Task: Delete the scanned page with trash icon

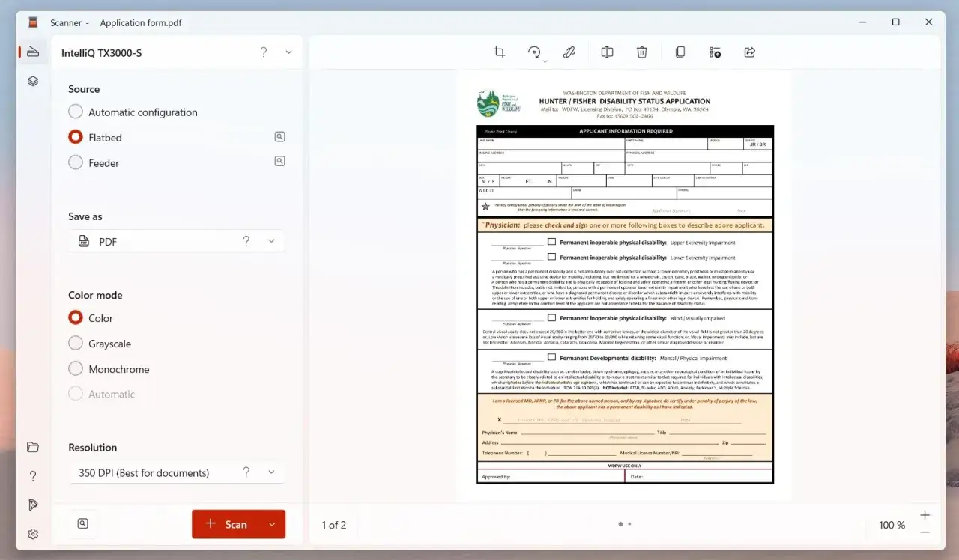Action: [x=642, y=52]
